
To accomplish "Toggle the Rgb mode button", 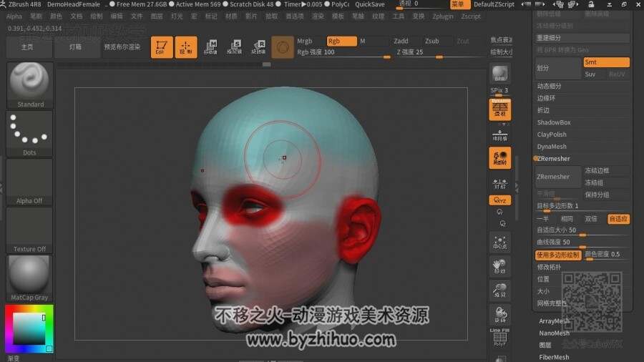I will point(342,41).
